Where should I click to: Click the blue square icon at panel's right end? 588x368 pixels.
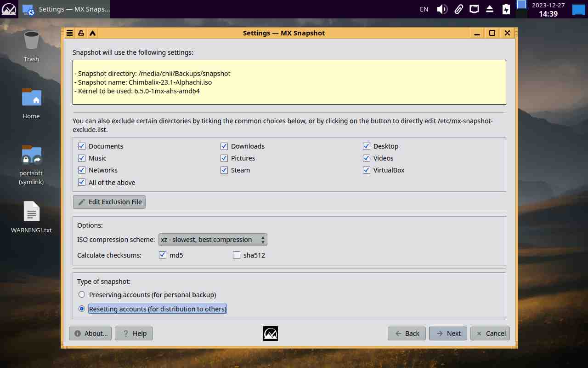(x=578, y=9)
